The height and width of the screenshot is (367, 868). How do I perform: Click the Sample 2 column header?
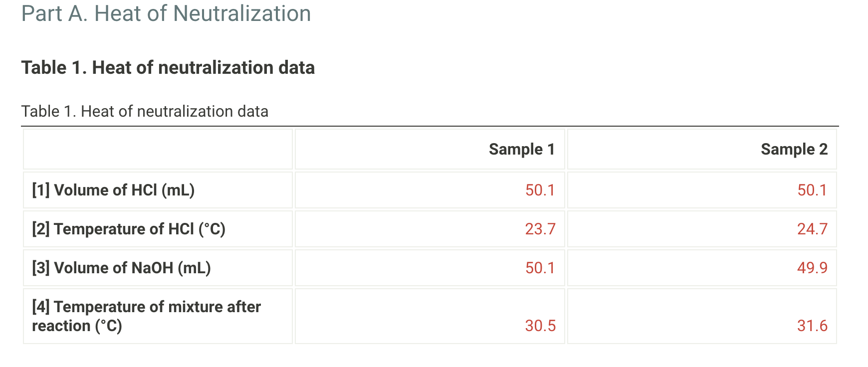click(x=794, y=149)
